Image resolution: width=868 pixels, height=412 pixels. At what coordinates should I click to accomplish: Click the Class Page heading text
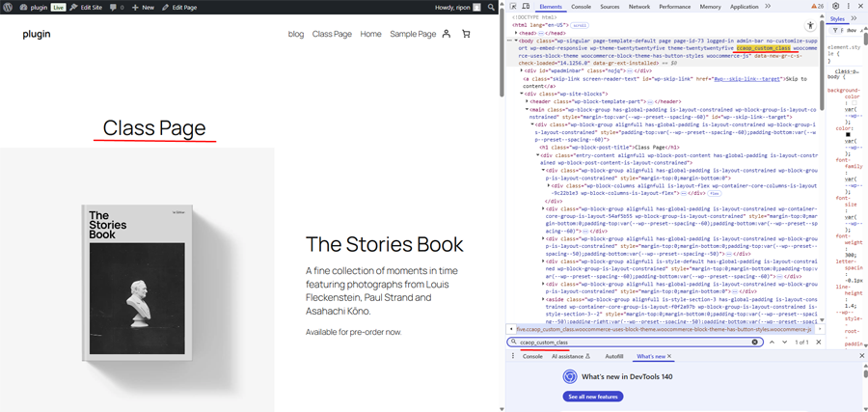(154, 128)
